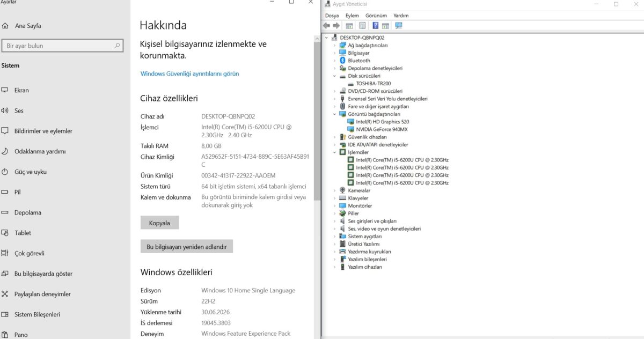Collapse the DESKTOP-QBNPQ02 root node
This screenshot has width=644, height=339.
click(327, 38)
